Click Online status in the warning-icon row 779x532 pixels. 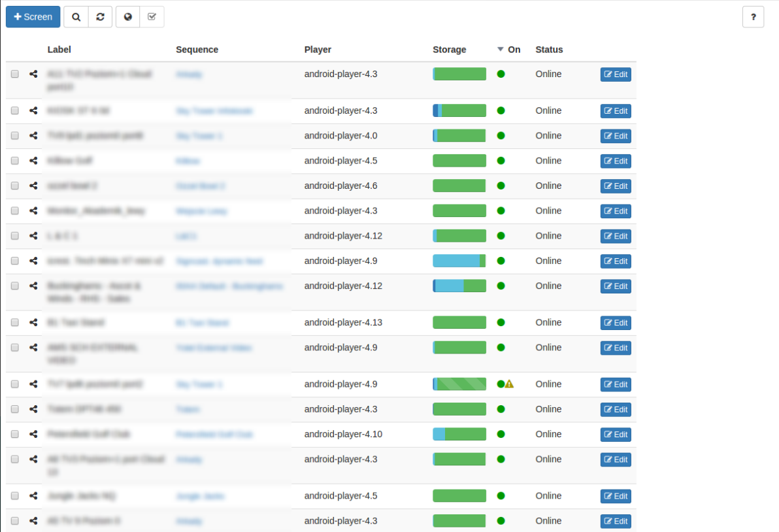[548, 384]
